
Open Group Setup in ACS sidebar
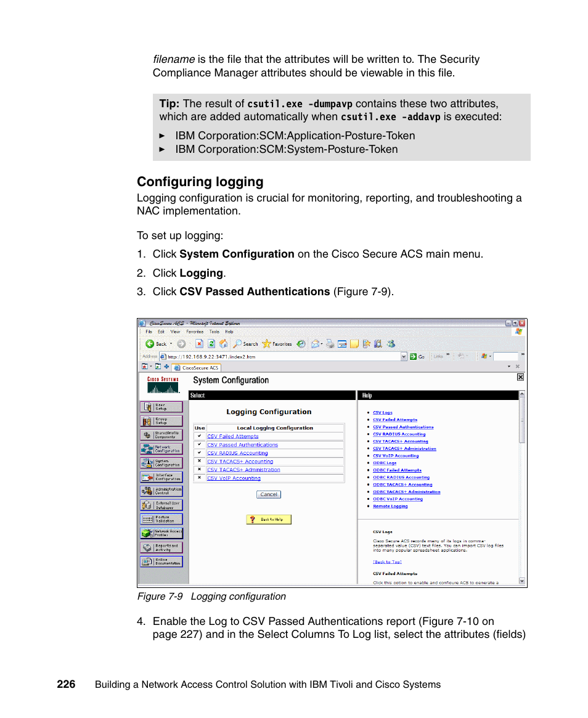[x=161, y=421]
